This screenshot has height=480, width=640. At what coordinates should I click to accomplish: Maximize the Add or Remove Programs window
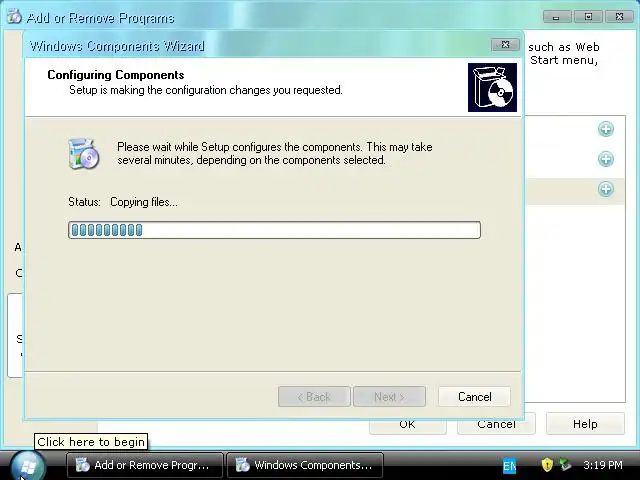pos(588,17)
